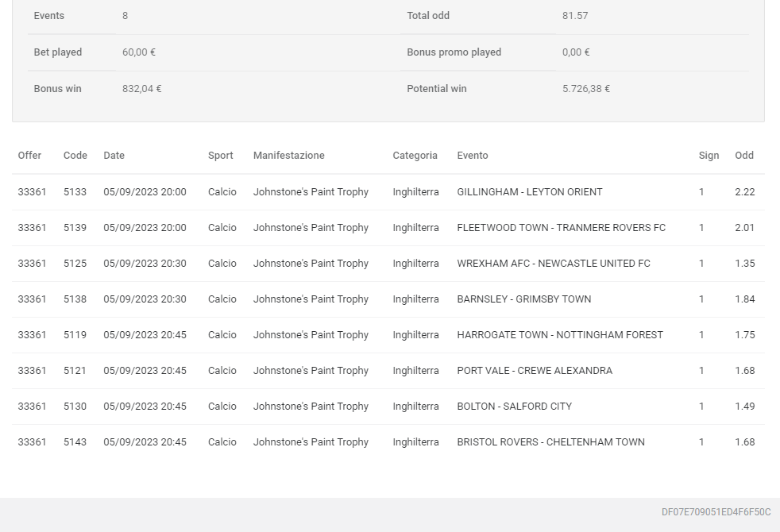The width and height of the screenshot is (780, 532).
Task: Select the Bristol Rovers - Cheltenham Town event
Action: pos(550,442)
